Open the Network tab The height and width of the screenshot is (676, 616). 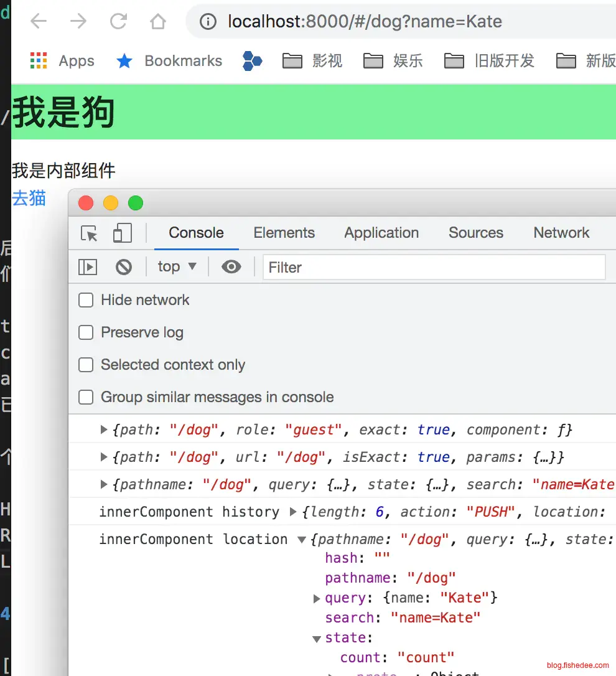[x=561, y=233]
